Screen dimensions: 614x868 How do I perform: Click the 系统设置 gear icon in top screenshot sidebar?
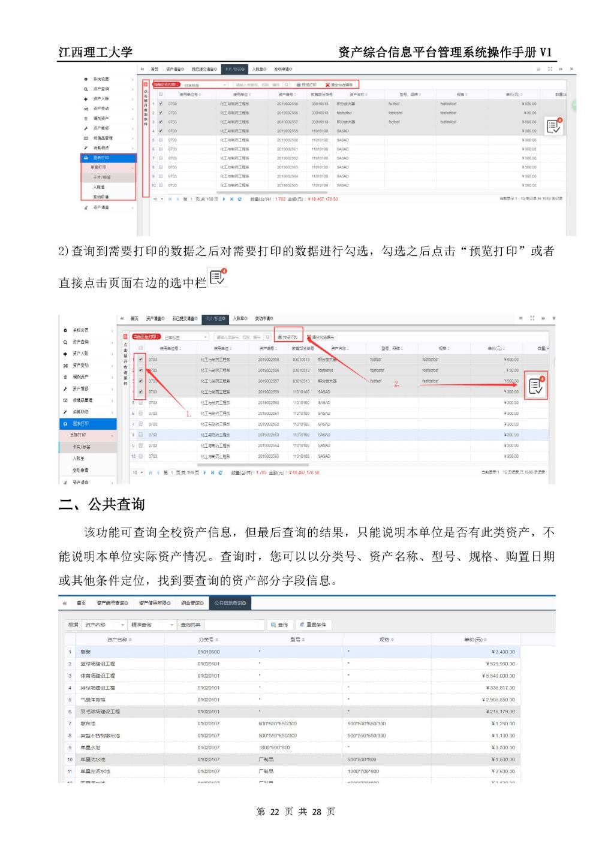(86, 79)
